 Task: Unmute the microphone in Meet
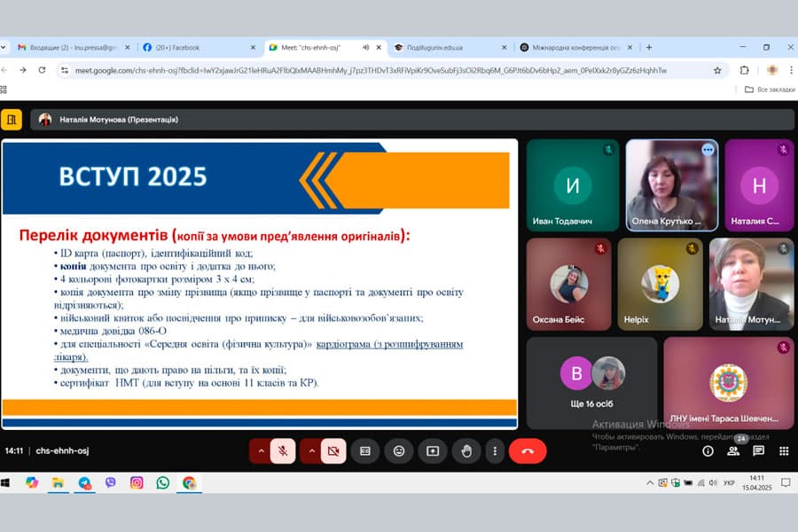pyautogui.click(x=283, y=451)
